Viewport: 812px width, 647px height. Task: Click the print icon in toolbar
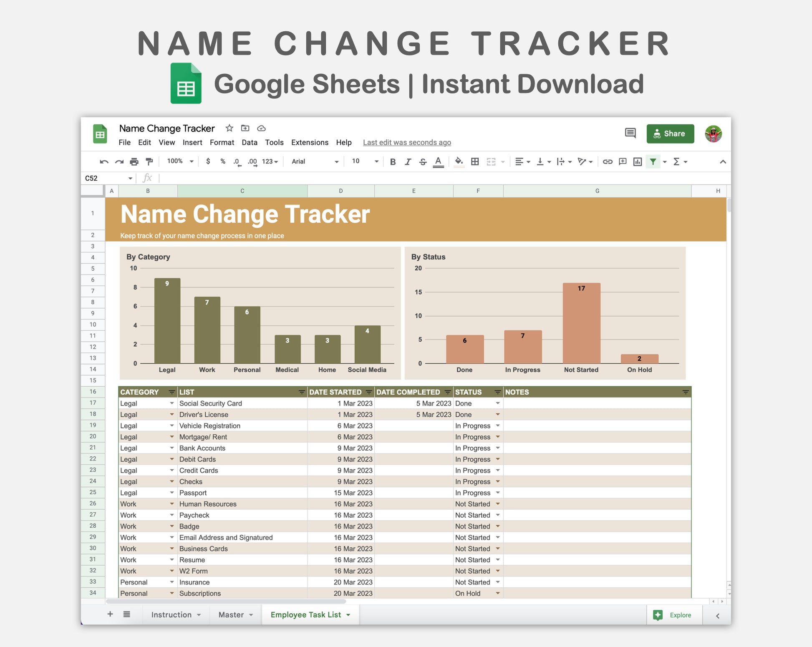[134, 162]
